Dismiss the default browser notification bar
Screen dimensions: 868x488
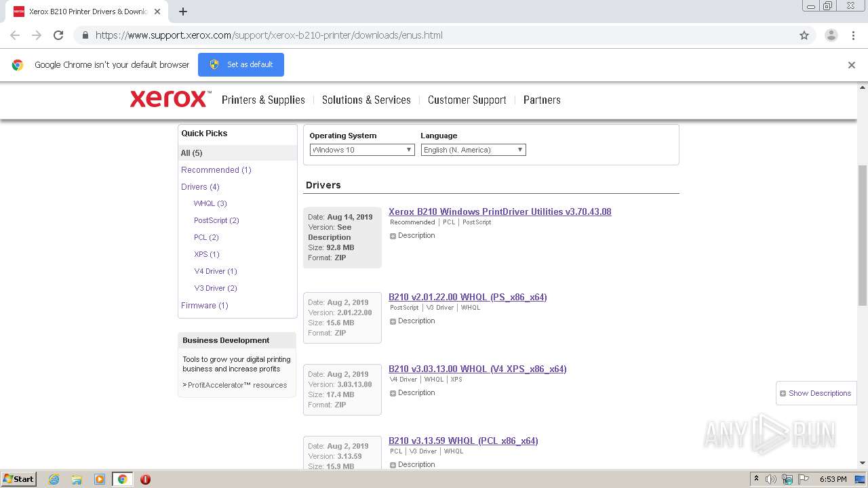coord(852,65)
